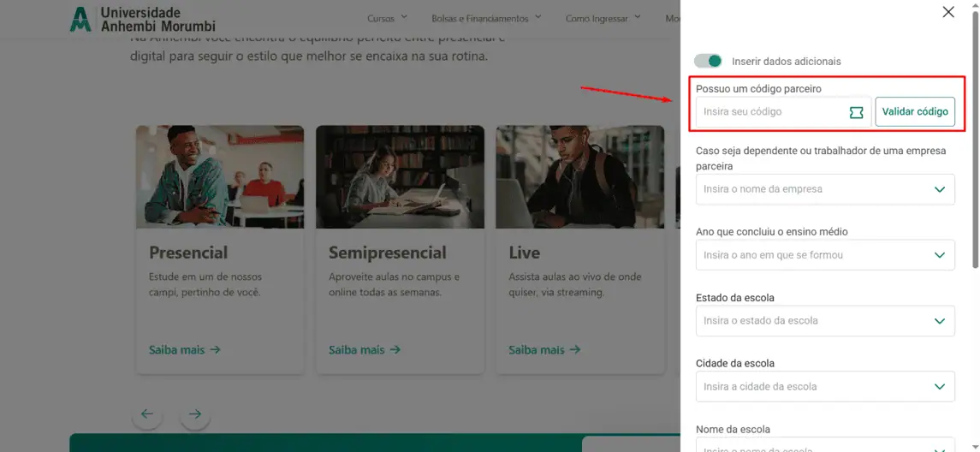
Task: Click the Universidade Anhembi Morumbi logo
Action: [142, 20]
